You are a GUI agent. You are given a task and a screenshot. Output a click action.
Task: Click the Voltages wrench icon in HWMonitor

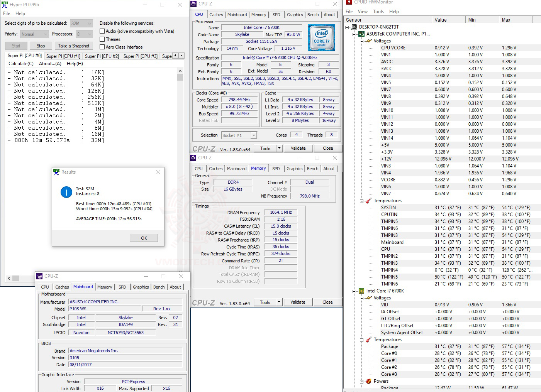point(368,41)
